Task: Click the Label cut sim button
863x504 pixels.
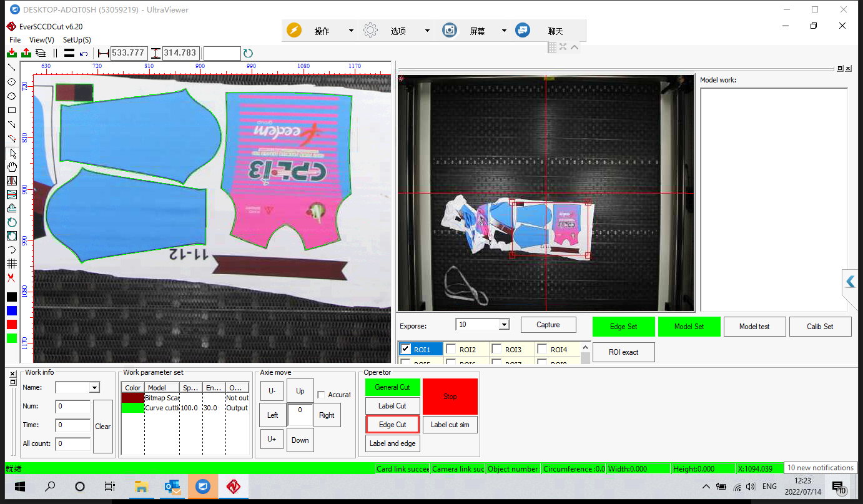Action: 450,425
